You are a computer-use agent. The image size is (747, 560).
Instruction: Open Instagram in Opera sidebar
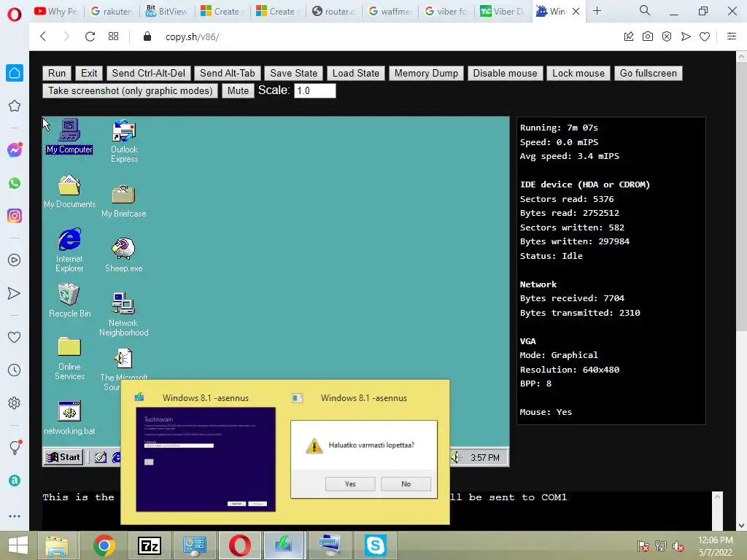tap(15, 216)
